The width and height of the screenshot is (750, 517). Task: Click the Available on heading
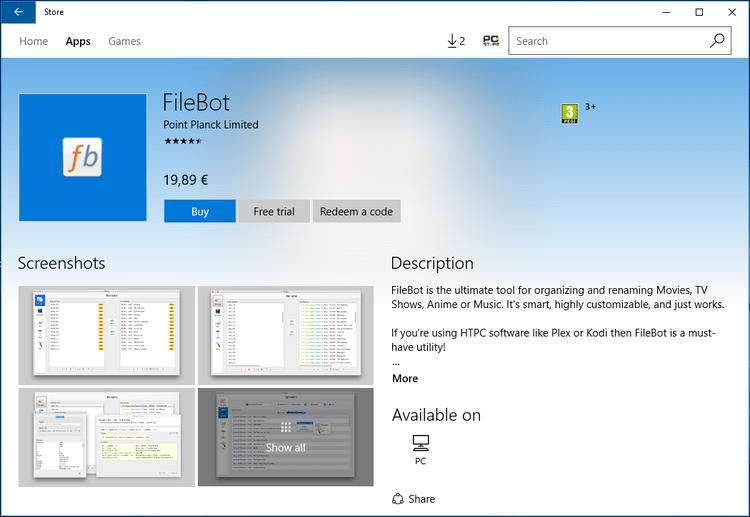click(x=436, y=415)
